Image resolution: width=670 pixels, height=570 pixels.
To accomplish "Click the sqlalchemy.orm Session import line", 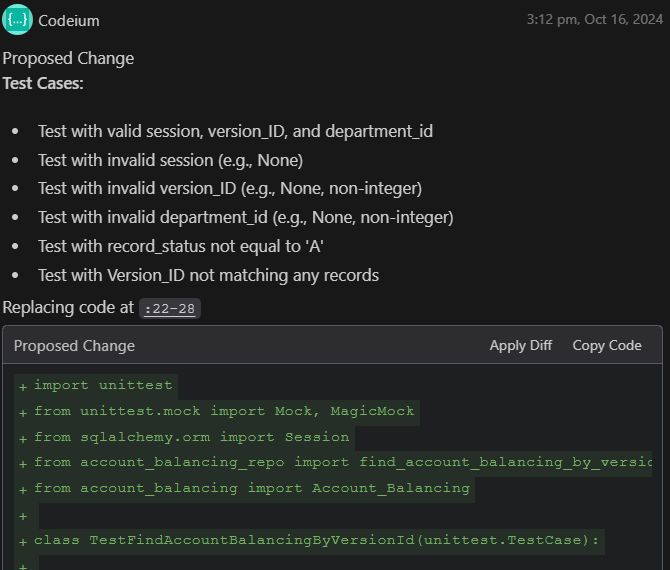I will coord(191,437).
